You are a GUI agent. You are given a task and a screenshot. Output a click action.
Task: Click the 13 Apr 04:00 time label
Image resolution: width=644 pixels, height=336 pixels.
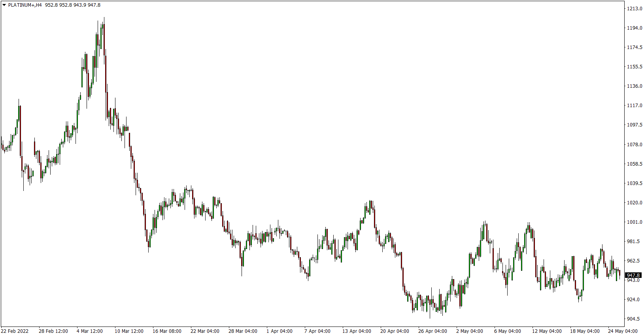pos(357,331)
